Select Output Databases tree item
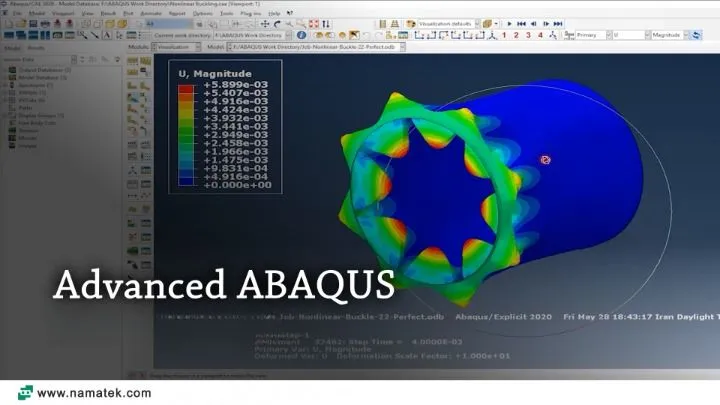The height and width of the screenshot is (405, 720). [45, 70]
